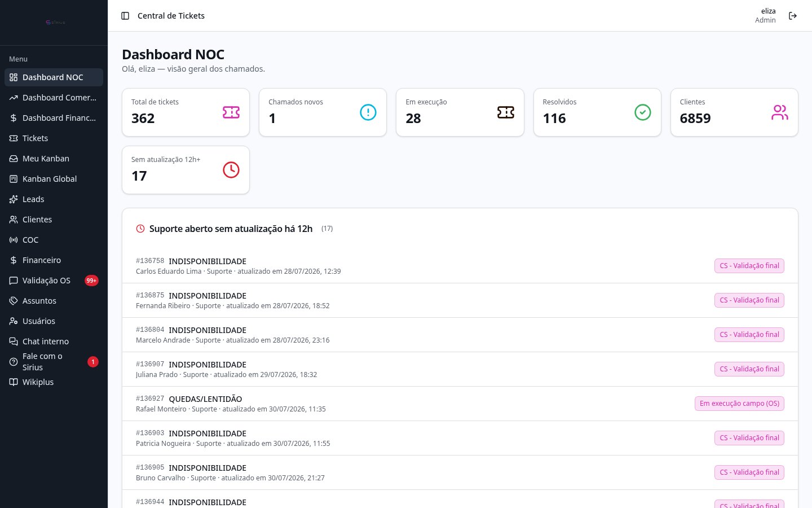Click CS - Validação final tag on #136903
This screenshot has width=812, height=508.
click(749, 438)
